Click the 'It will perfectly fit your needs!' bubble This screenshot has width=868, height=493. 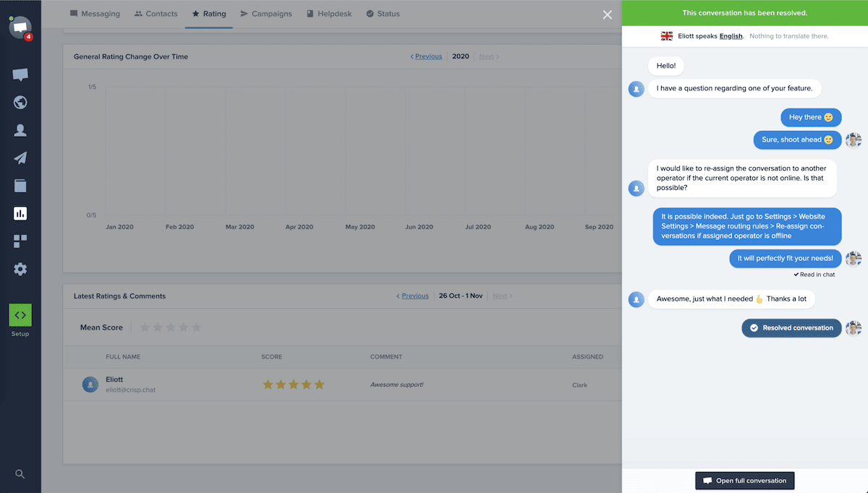pyautogui.click(x=786, y=258)
